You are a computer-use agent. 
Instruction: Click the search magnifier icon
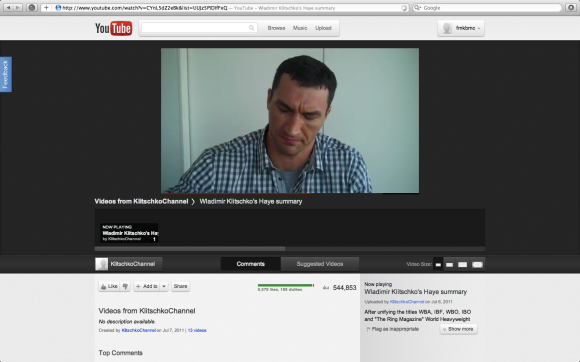click(x=252, y=28)
